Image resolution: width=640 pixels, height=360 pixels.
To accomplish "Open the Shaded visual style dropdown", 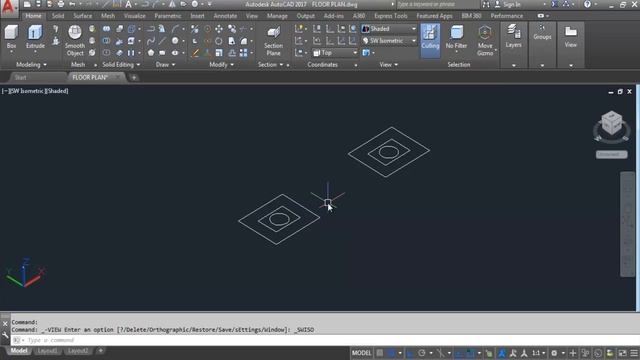I will (389, 29).
